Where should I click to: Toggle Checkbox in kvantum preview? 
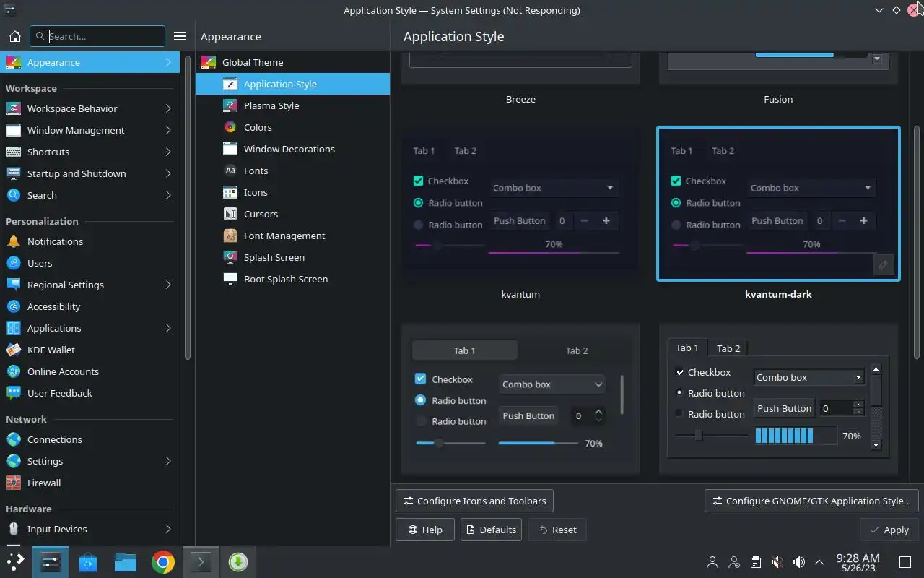419,181
